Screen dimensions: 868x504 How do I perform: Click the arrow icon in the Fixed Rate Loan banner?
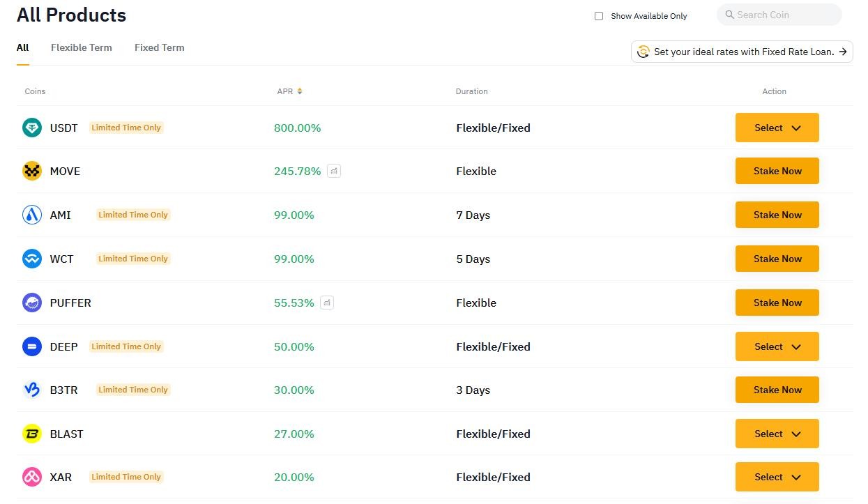tap(843, 52)
